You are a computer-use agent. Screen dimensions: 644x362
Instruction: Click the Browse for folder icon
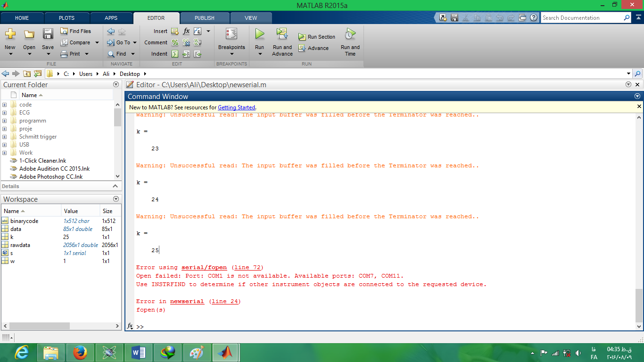pos(38,74)
